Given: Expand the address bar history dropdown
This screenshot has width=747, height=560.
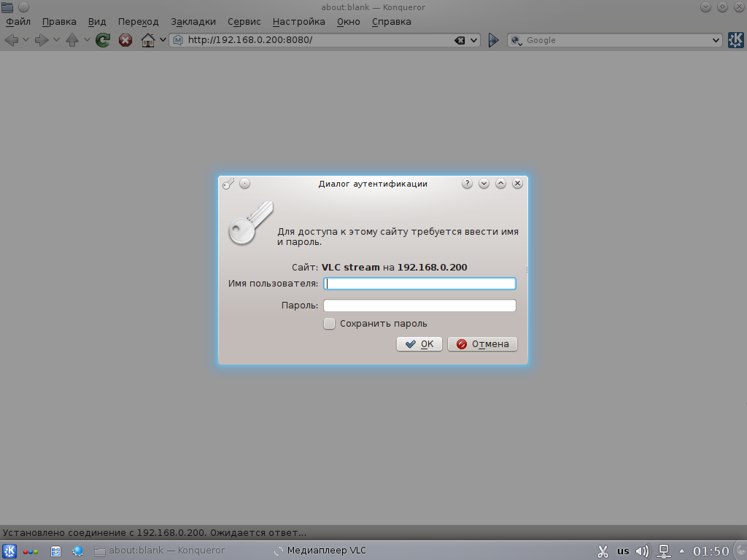Looking at the screenshot, I should pos(473,41).
